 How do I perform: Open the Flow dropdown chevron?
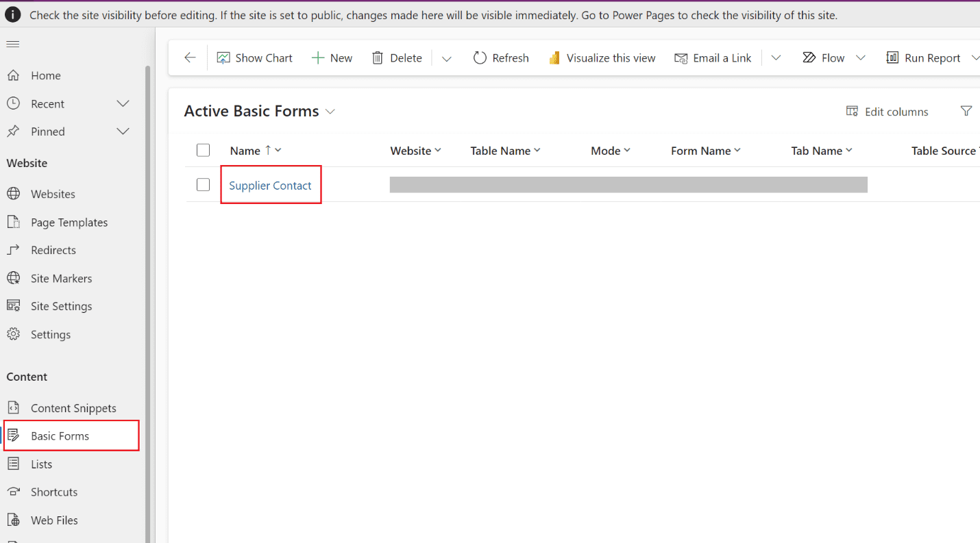[861, 58]
